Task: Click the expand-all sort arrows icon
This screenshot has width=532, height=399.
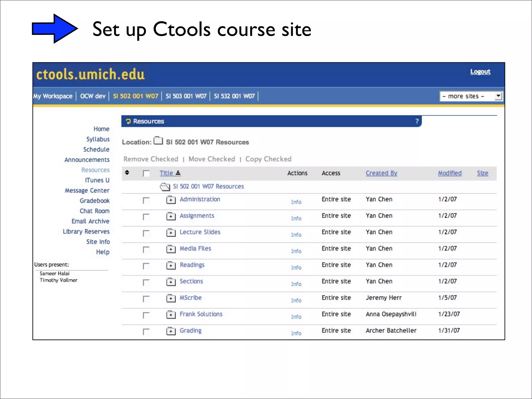Action: click(x=127, y=172)
